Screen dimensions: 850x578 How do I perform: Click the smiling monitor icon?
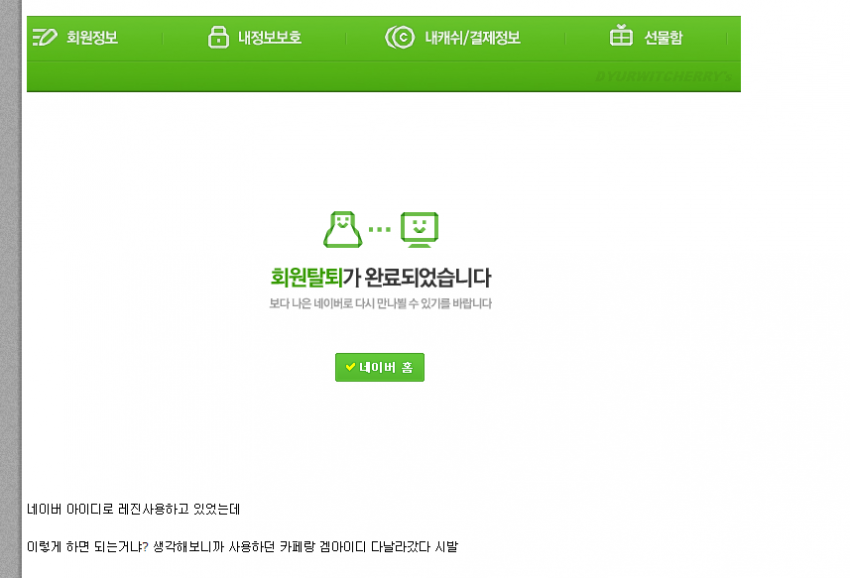tap(420, 229)
